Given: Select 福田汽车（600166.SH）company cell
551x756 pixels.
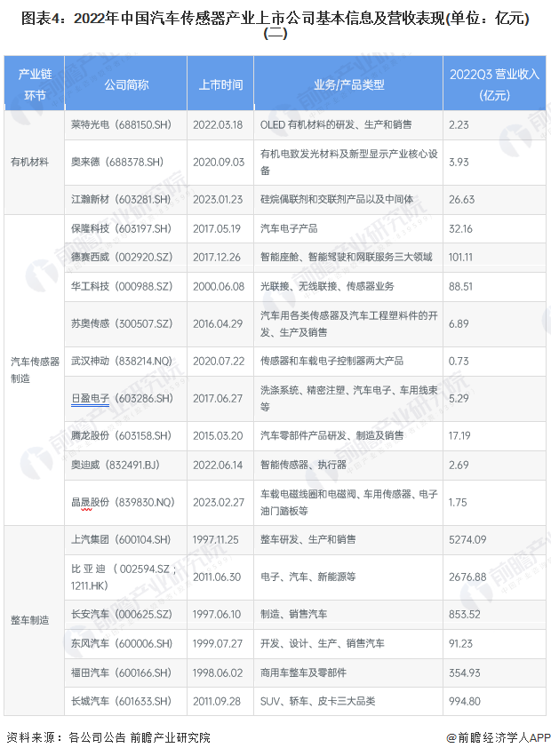Looking at the screenshot, I should point(126,672).
